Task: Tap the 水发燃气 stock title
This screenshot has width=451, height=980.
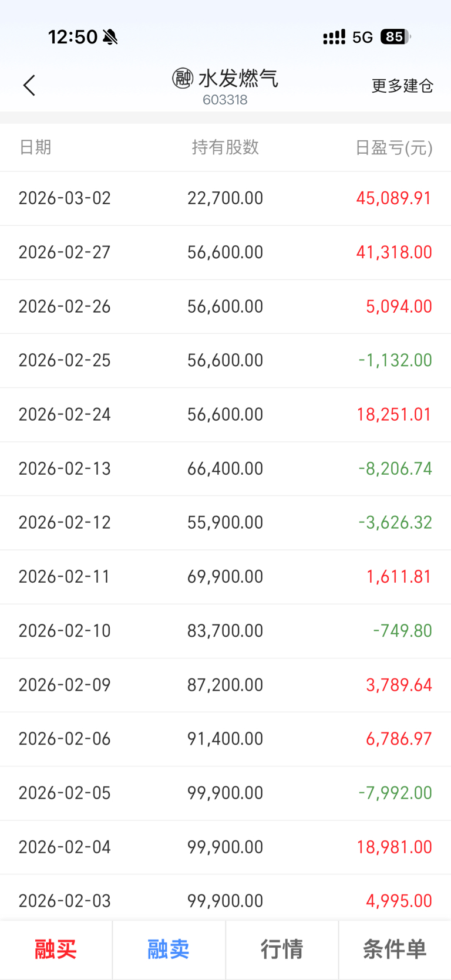Action: click(238, 78)
